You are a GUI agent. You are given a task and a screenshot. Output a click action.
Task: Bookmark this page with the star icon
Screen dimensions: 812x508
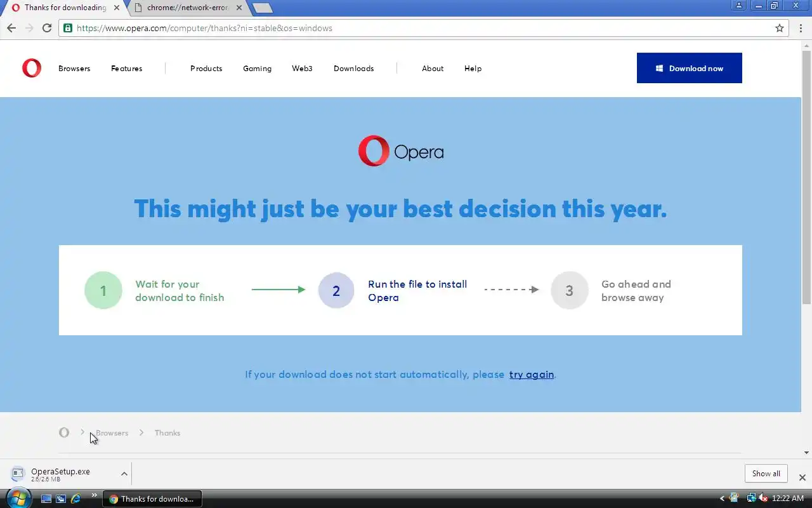pyautogui.click(x=780, y=28)
